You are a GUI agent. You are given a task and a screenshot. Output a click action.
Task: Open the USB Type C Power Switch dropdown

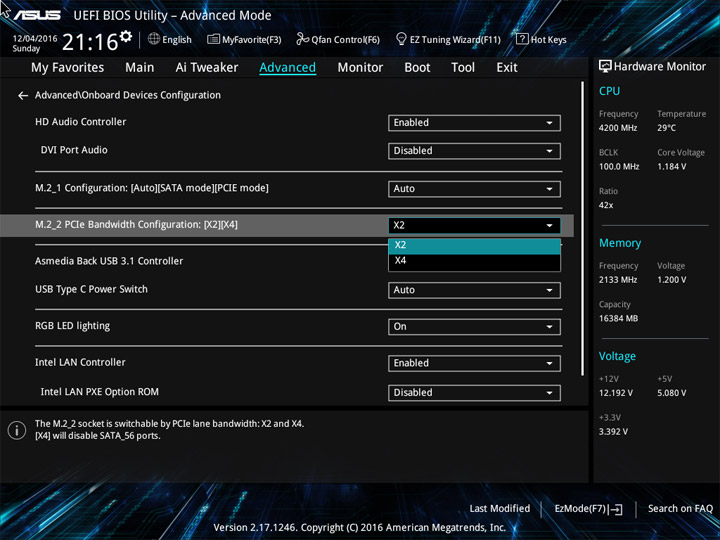click(x=474, y=290)
